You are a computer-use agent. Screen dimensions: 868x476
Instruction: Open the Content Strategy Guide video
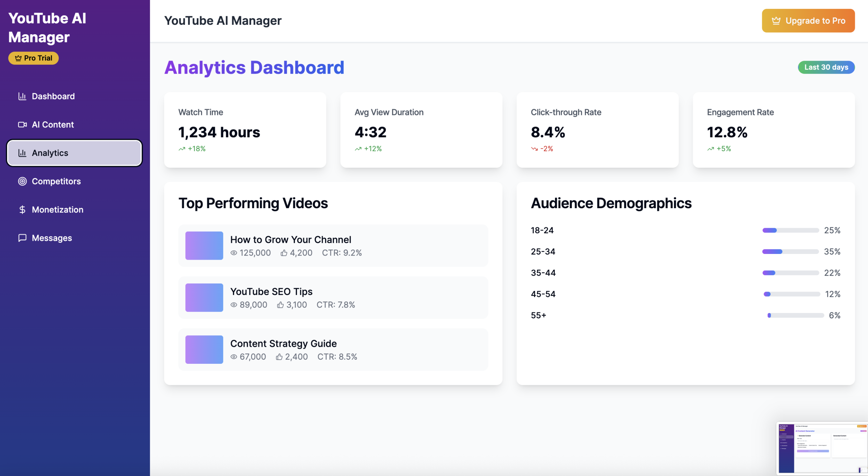333,350
